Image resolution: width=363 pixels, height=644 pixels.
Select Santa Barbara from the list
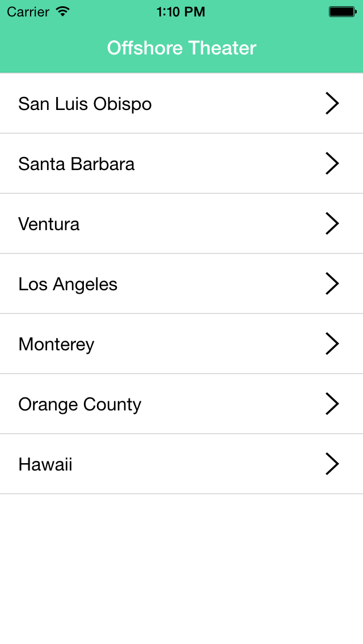coord(77,164)
